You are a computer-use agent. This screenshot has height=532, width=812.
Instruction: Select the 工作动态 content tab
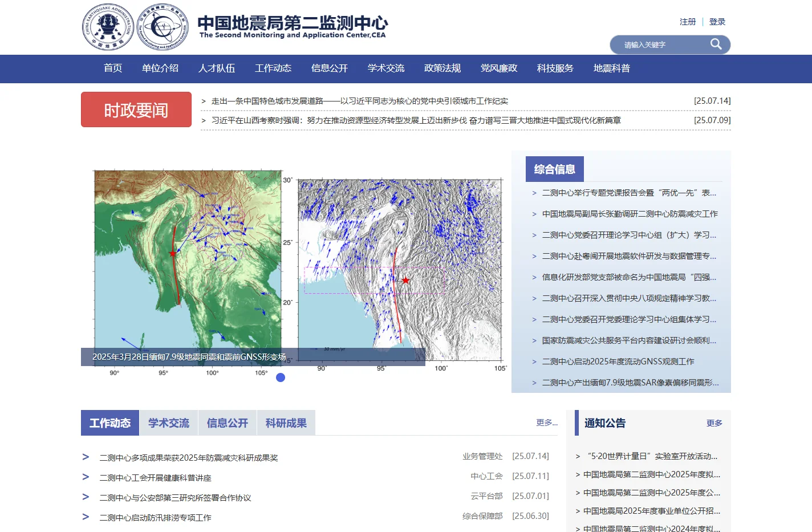tap(110, 423)
